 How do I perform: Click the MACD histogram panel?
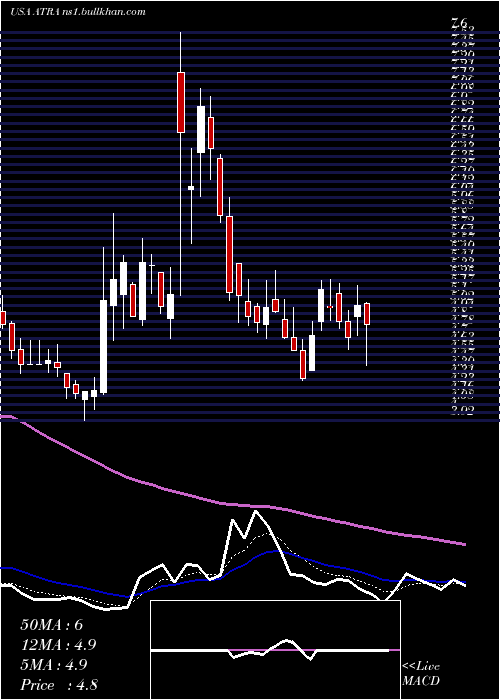pos(275,650)
